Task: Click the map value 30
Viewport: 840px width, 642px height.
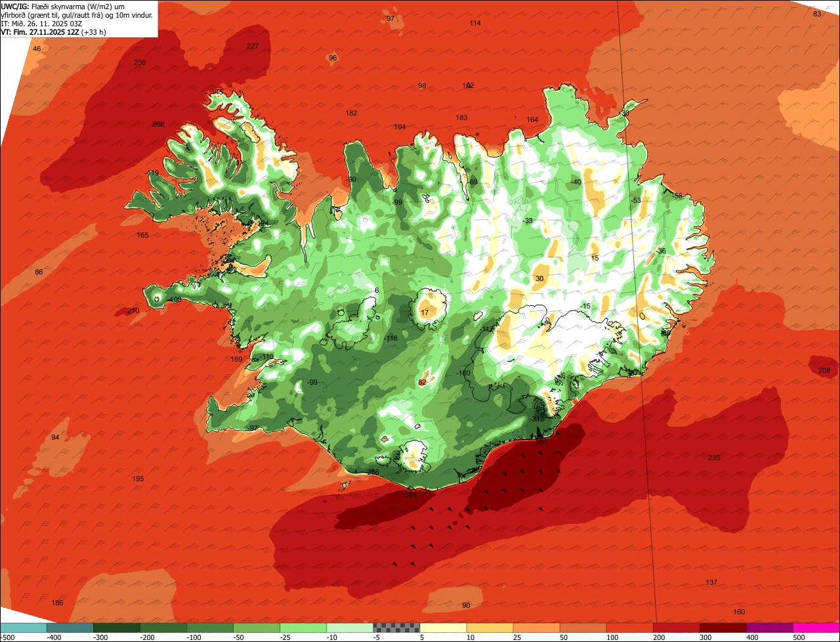Action: tap(539, 278)
